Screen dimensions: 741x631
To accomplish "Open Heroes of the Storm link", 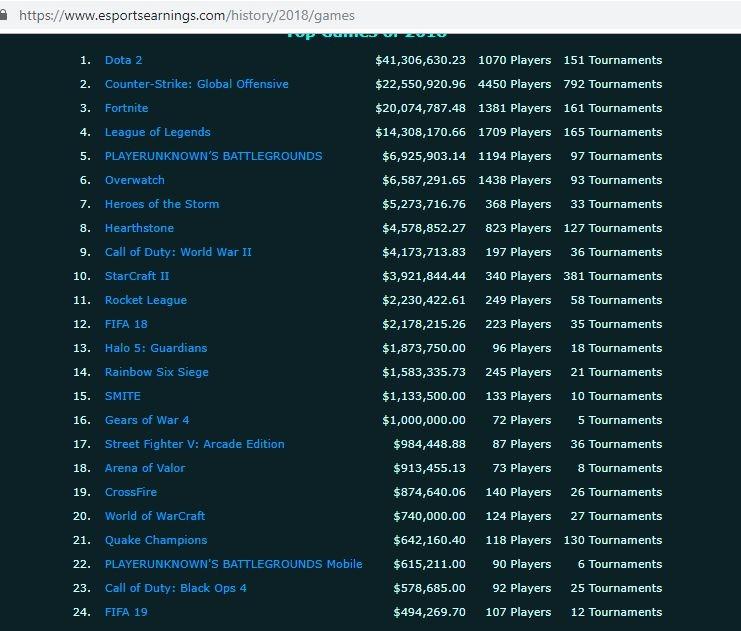I will pos(162,204).
